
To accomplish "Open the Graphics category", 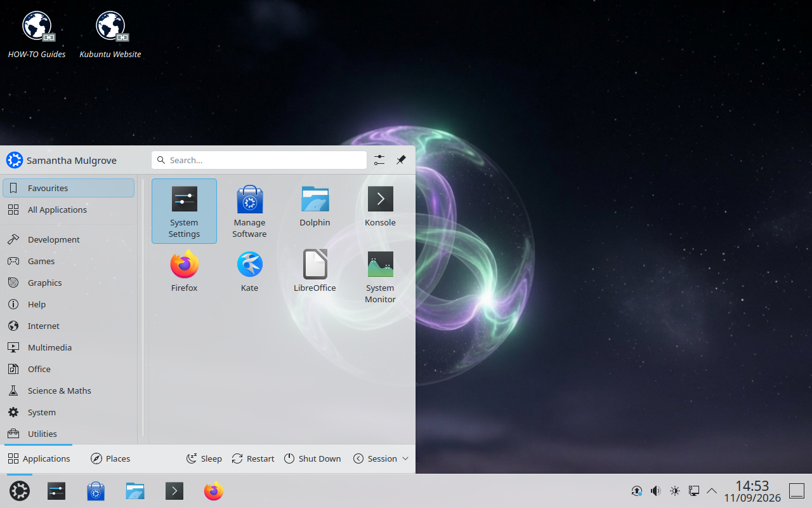I will click(x=69, y=283).
